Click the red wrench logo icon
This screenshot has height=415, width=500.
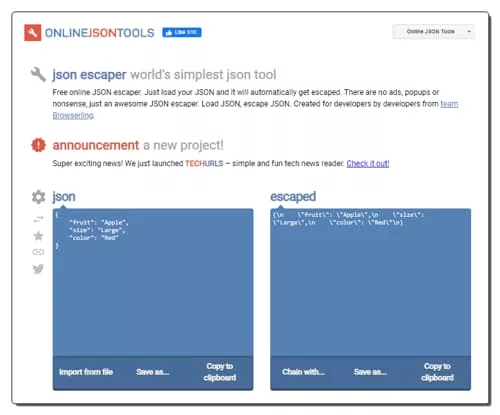33,33
